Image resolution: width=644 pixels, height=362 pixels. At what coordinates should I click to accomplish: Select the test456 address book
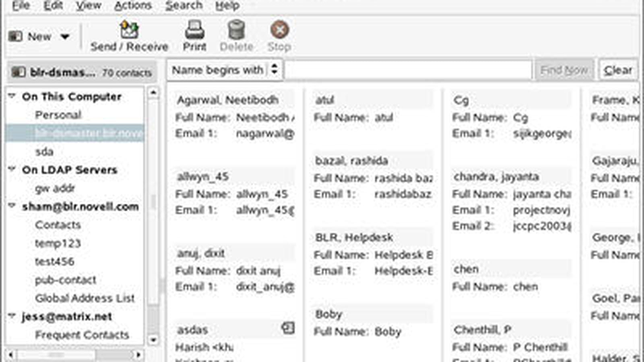[55, 261]
